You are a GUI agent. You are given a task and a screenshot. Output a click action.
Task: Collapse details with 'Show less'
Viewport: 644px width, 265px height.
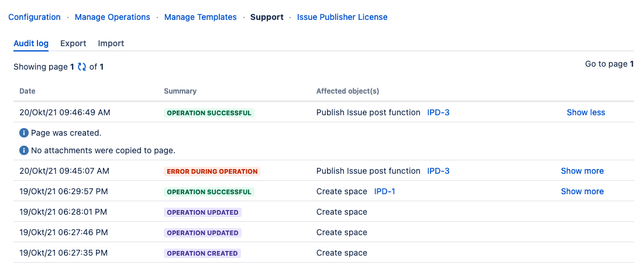tap(586, 112)
